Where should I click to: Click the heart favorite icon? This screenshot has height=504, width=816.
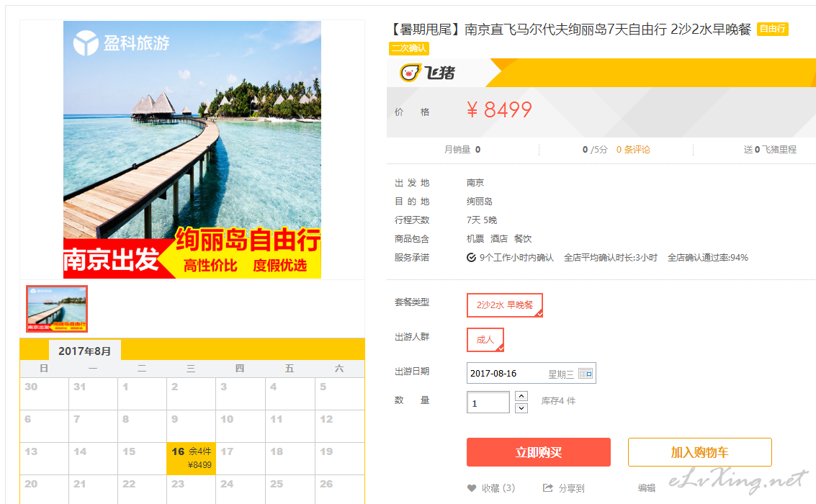(x=472, y=488)
